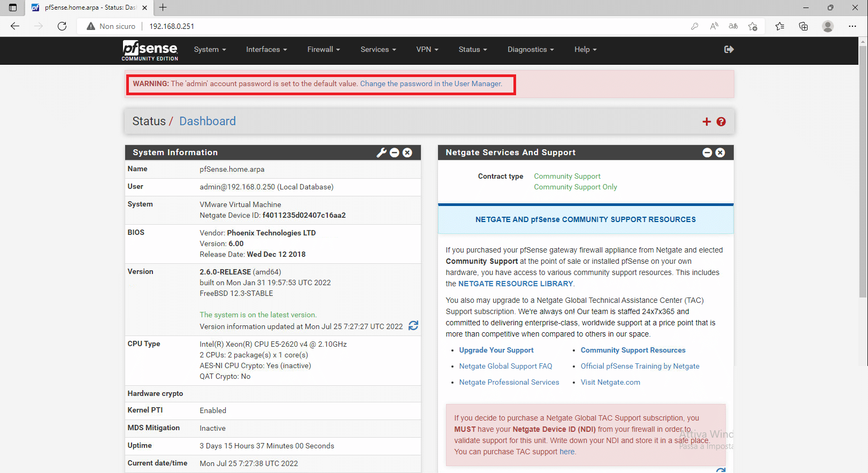Click the Visit Netgate.com link

[x=610, y=382]
